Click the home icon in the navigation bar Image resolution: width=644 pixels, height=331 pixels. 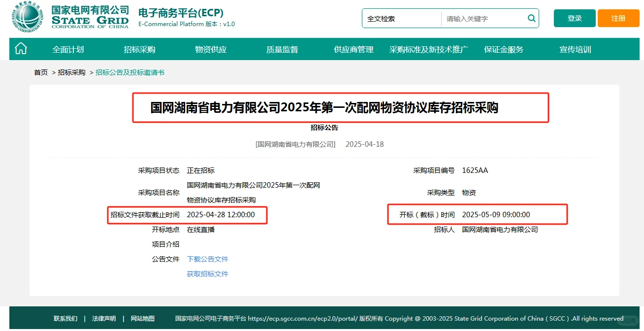(x=21, y=49)
